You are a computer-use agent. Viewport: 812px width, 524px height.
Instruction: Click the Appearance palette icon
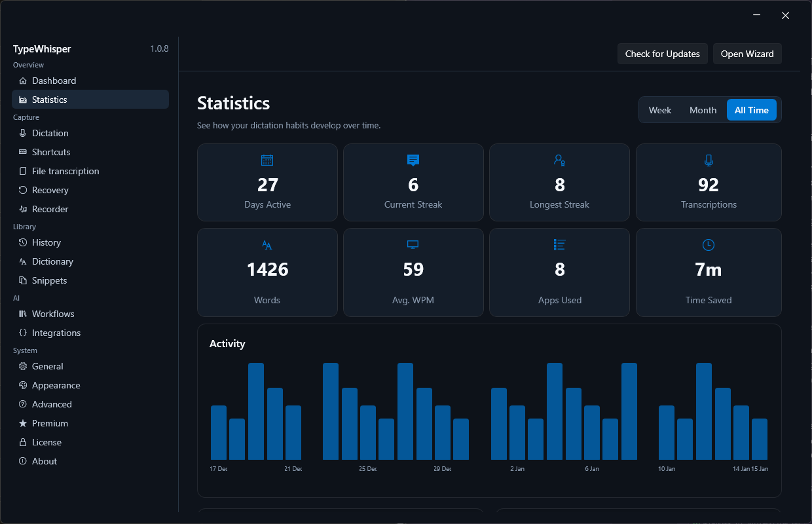[x=23, y=385]
